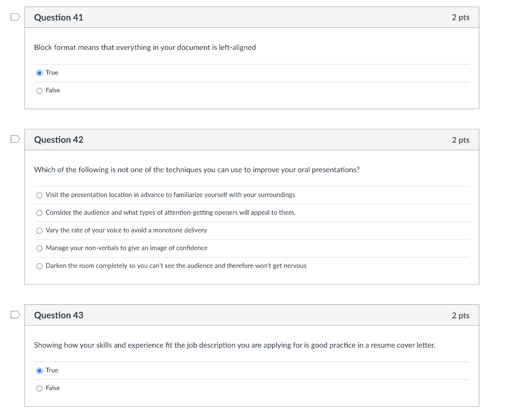Choose 'Consider the audience' answer option
The height and width of the screenshot is (420, 520).
point(40,213)
